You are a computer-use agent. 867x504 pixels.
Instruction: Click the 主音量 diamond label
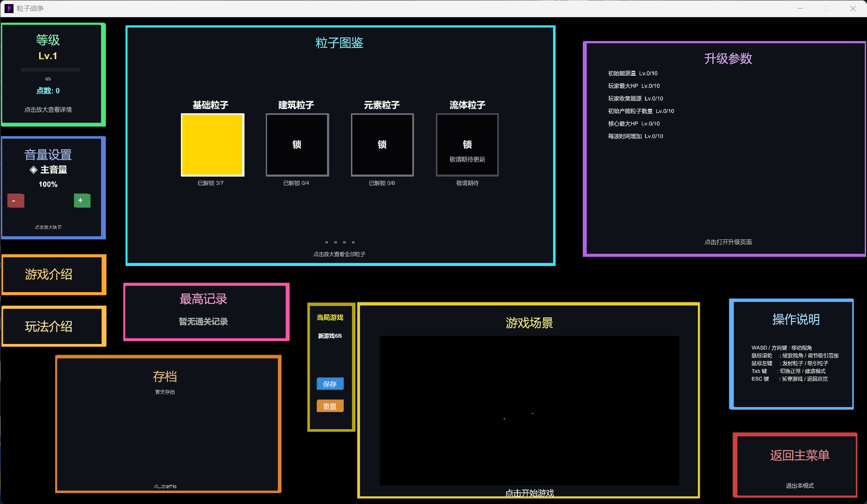(48, 170)
